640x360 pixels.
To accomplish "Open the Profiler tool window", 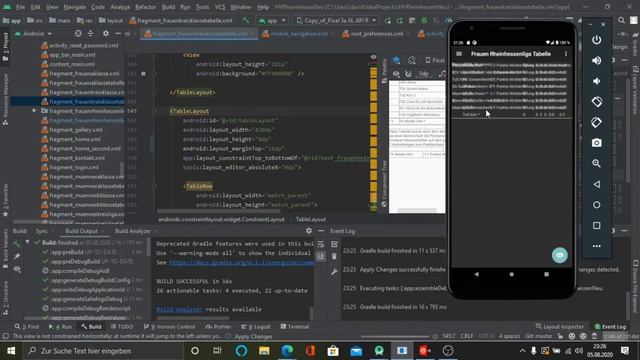I will [x=218, y=327].
